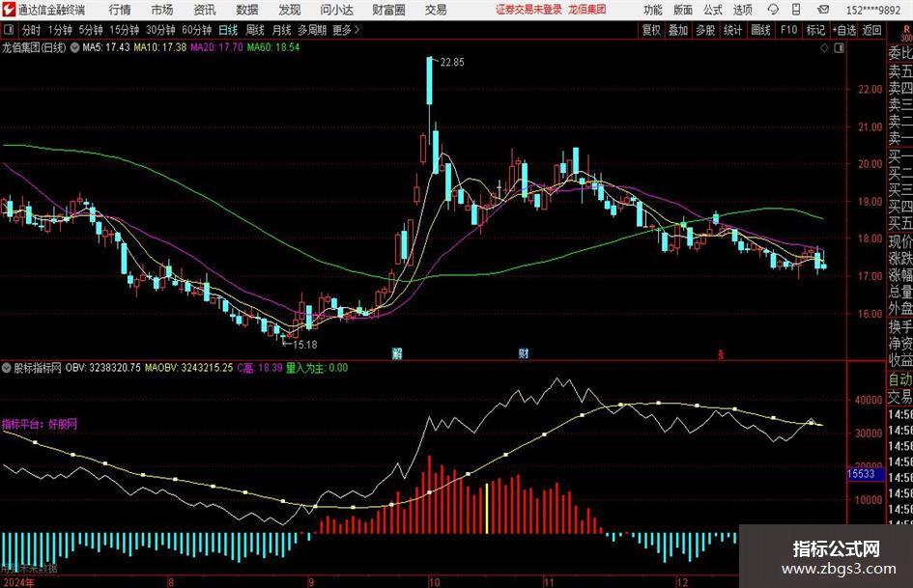913x588 pixels.
Task: Click the 复权 toolbar button
Action: [651, 30]
